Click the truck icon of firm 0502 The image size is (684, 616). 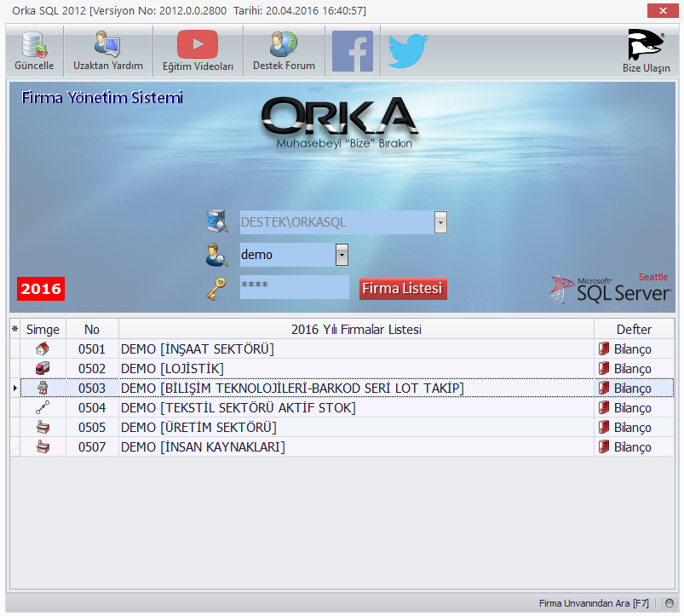click(x=43, y=369)
